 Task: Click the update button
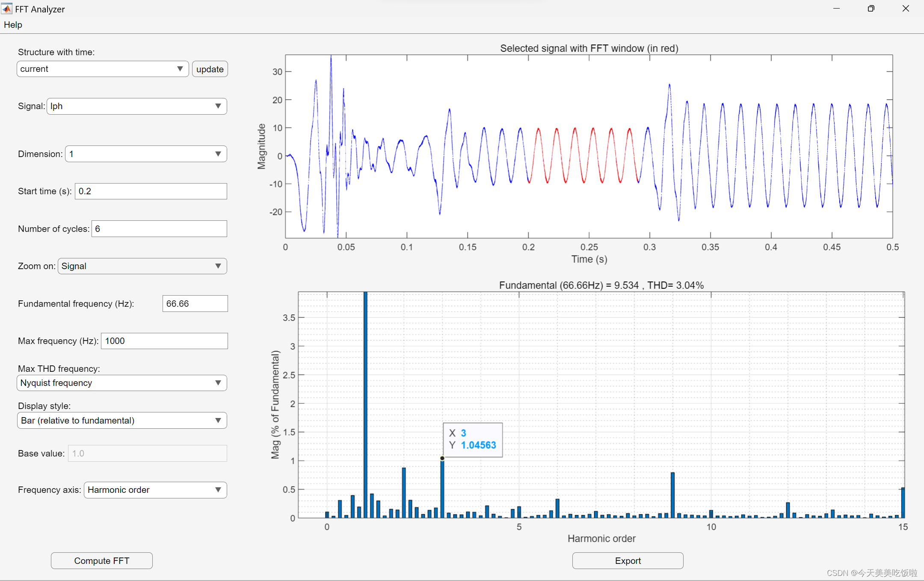[x=210, y=69]
